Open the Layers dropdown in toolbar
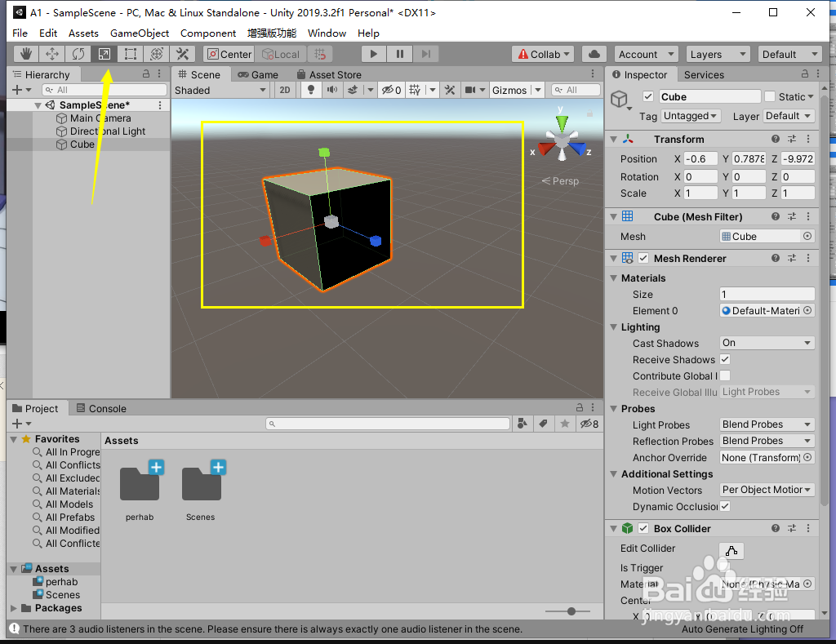836x644 pixels. pos(718,54)
